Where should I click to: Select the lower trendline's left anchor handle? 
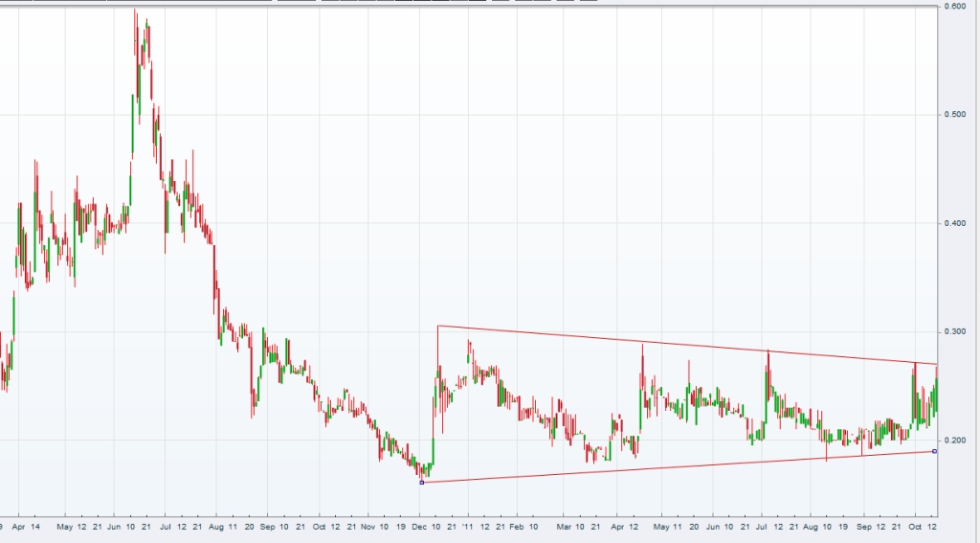click(422, 483)
